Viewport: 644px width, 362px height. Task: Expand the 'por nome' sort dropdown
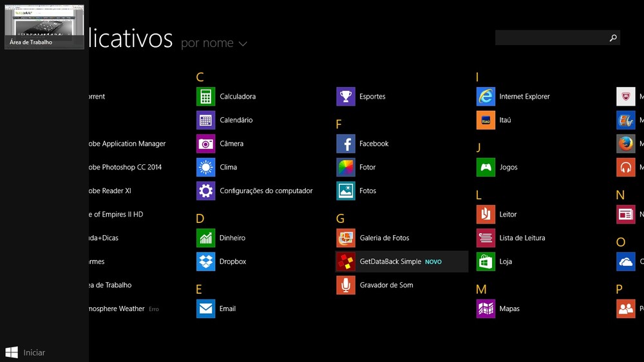coord(214,43)
